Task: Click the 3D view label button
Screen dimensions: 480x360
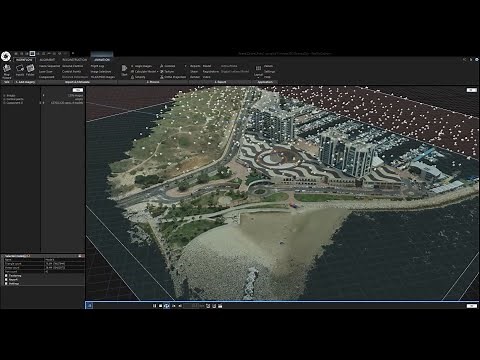Action: pyautogui.click(x=471, y=90)
